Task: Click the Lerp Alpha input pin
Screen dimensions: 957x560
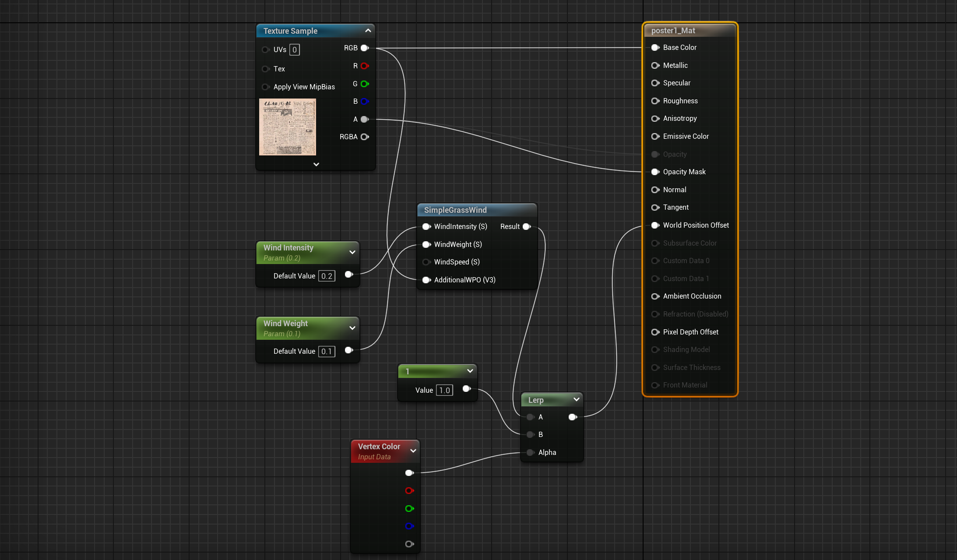Action: 530,452
